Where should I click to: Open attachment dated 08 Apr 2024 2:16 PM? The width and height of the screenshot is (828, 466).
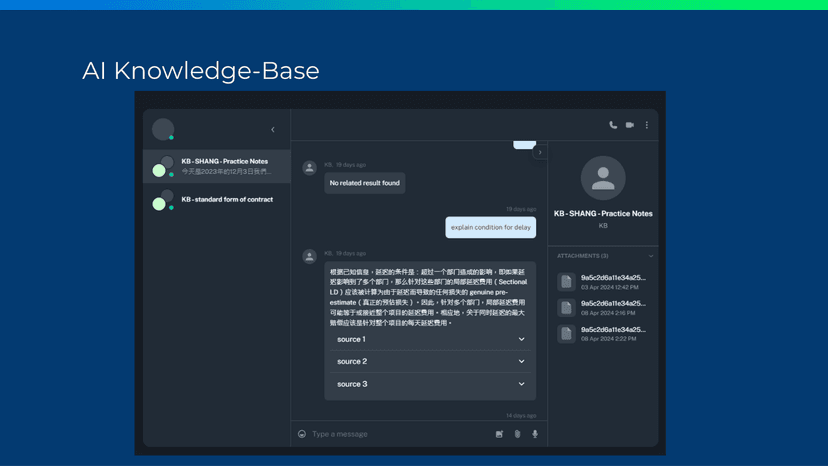(x=612, y=308)
